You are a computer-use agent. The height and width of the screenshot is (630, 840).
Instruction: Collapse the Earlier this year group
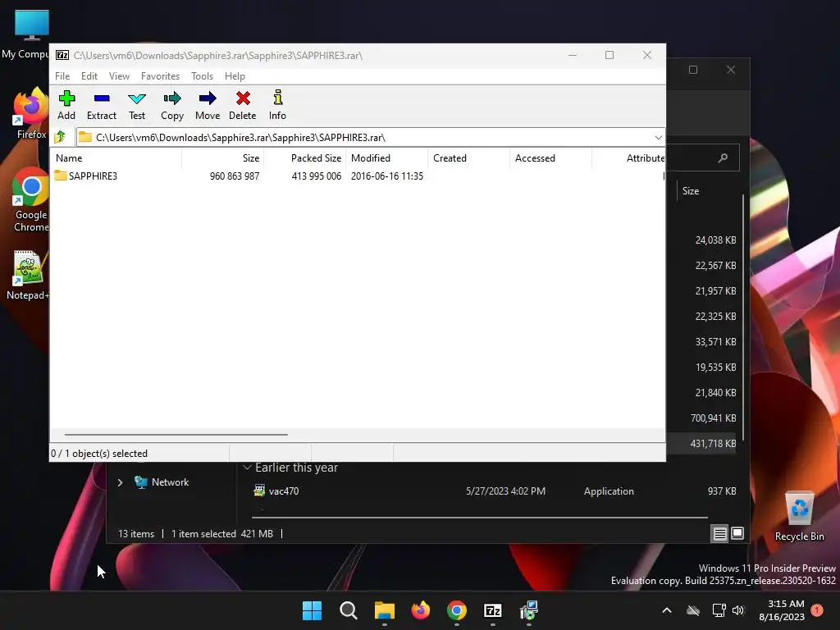pyautogui.click(x=247, y=468)
